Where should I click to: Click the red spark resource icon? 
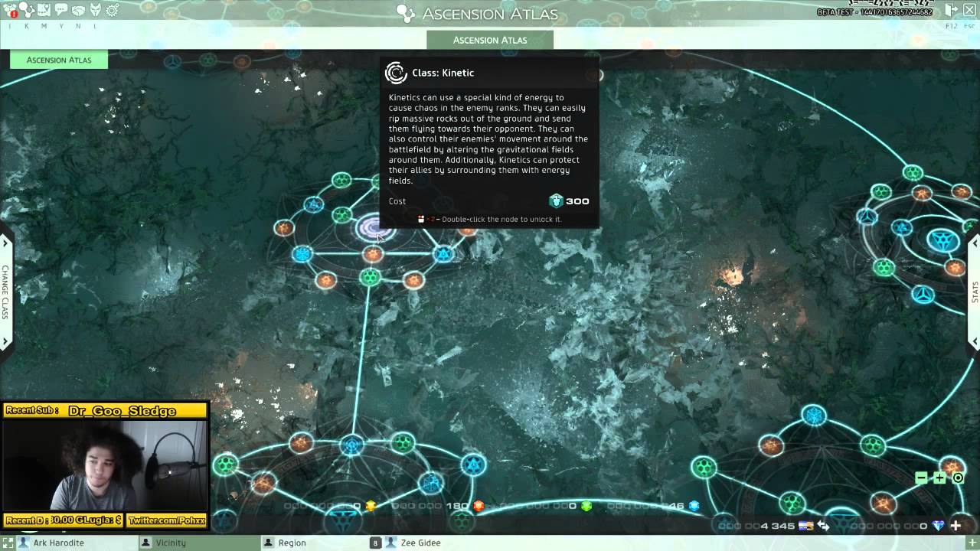tap(479, 506)
